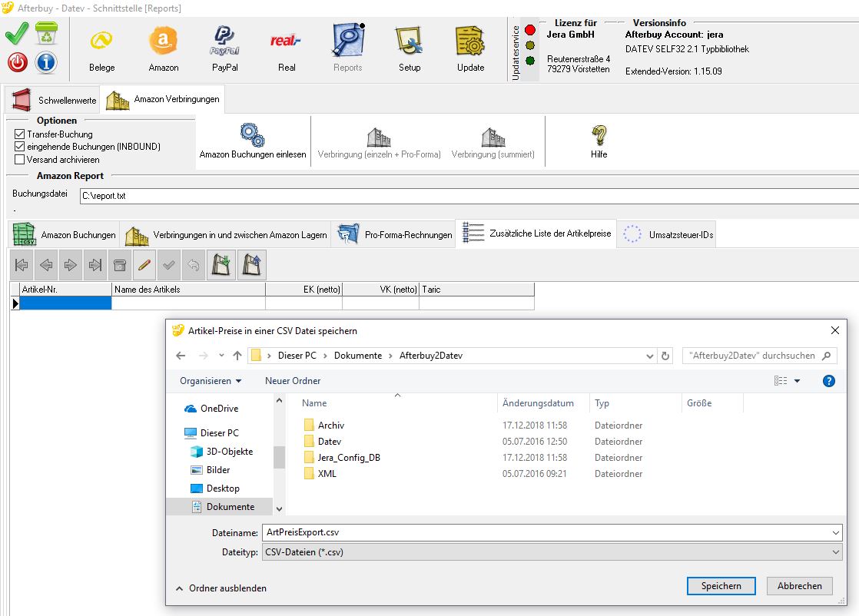Open the Amazon module

163,50
